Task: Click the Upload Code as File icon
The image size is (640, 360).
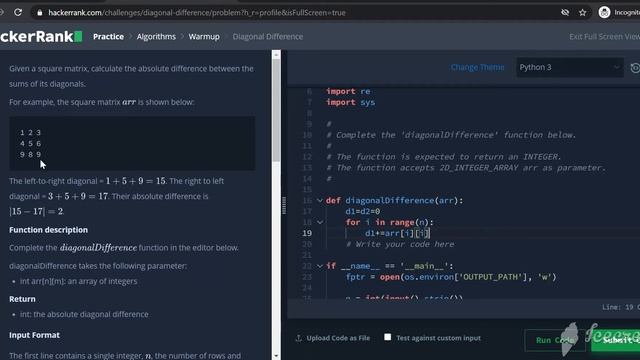Action: coord(298,338)
